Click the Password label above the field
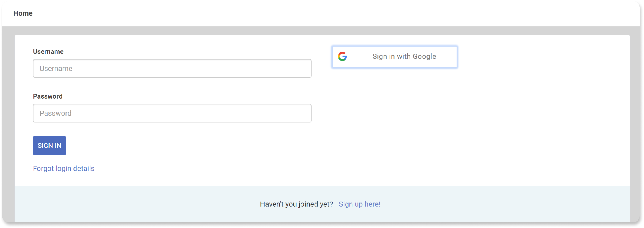 click(48, 96)
